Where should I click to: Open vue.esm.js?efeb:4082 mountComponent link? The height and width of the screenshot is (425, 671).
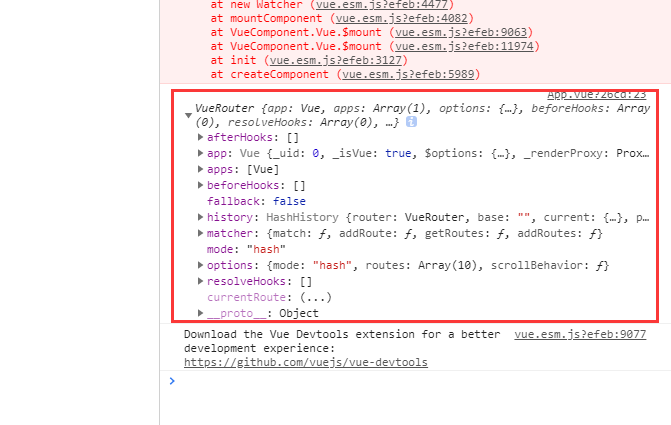coord(401,18)
